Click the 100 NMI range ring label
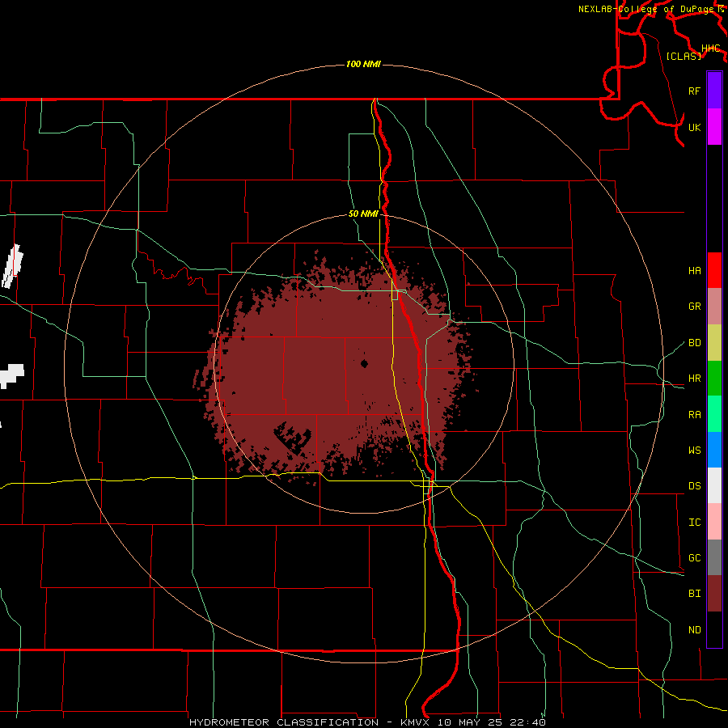The height and width of the screenshot is (728, 728). coord(363,64)
